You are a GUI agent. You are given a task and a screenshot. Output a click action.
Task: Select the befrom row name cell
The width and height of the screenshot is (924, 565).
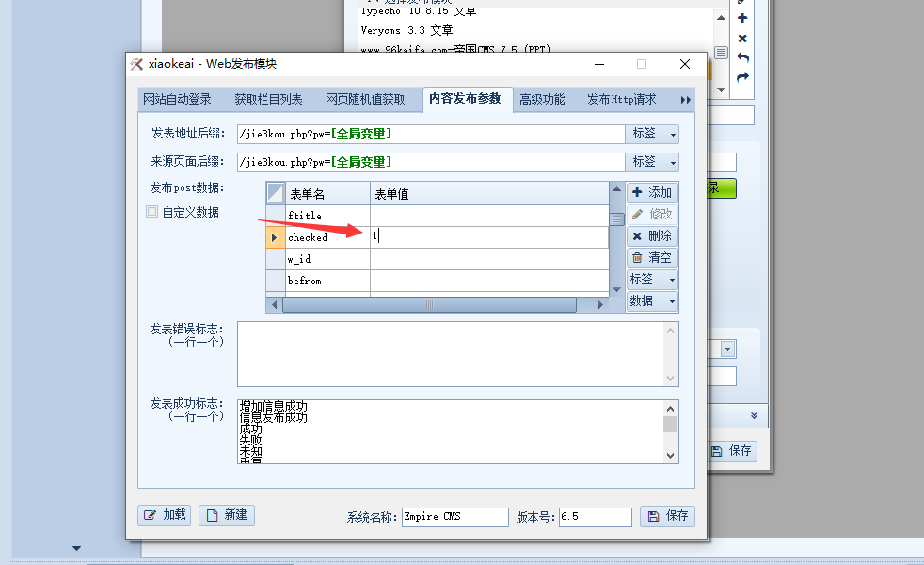pos(327,281)
